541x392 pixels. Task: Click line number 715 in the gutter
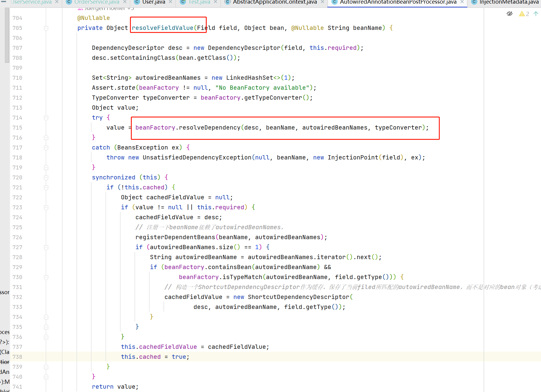18,128
